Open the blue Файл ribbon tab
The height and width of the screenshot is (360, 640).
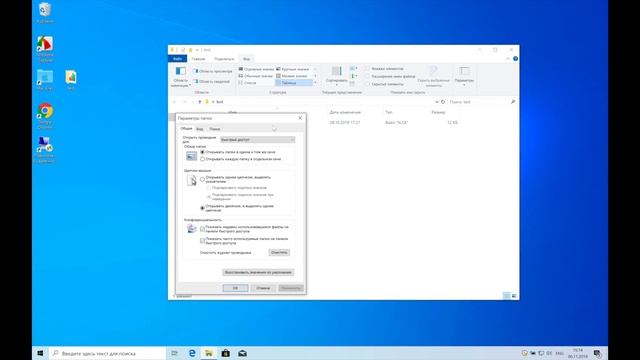(177, 59)
